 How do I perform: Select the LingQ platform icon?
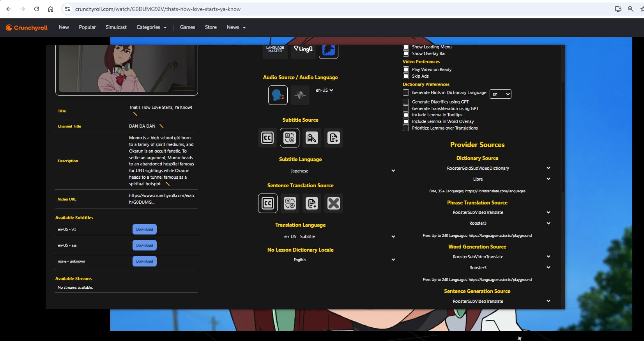303,51
